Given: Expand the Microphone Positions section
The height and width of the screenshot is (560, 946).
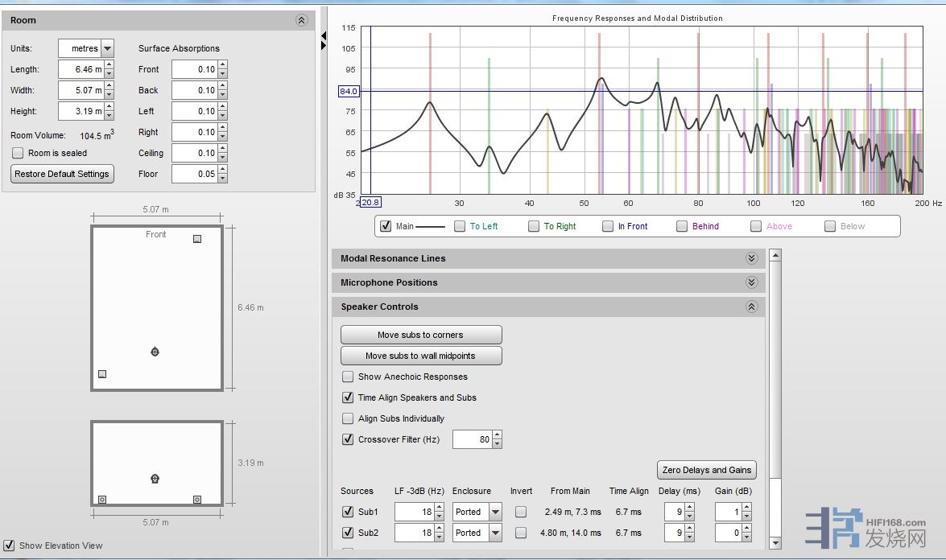Looking at the screenshot, I should coord(751,282).
